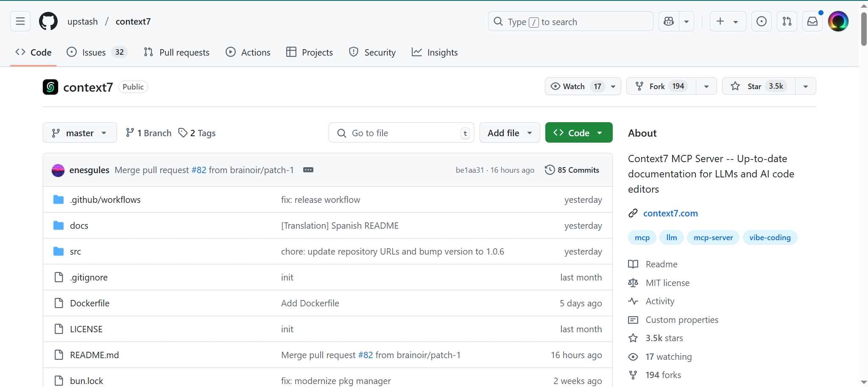This screenshot has height=387, width=868.
Task: Open the src folder
Action: tap(75, 251)
